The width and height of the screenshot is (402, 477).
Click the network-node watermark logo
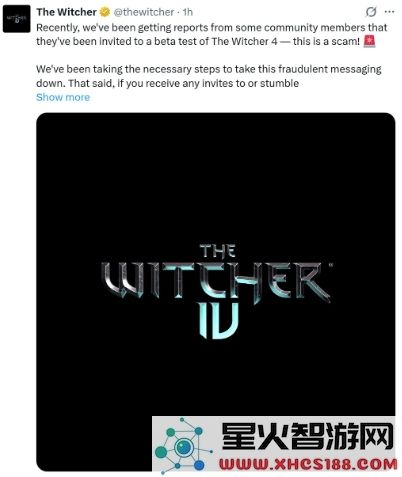184,446
